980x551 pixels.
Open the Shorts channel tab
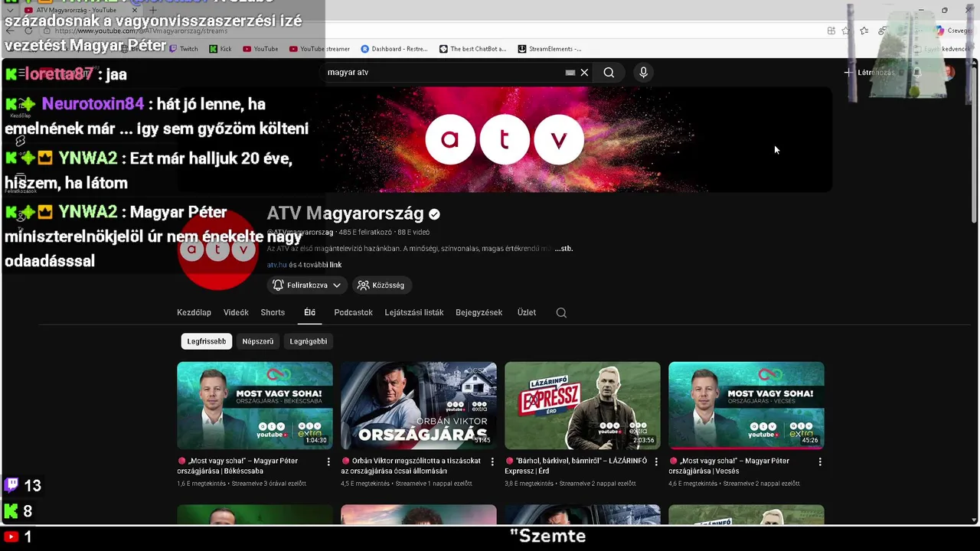[x=273, y=312]
